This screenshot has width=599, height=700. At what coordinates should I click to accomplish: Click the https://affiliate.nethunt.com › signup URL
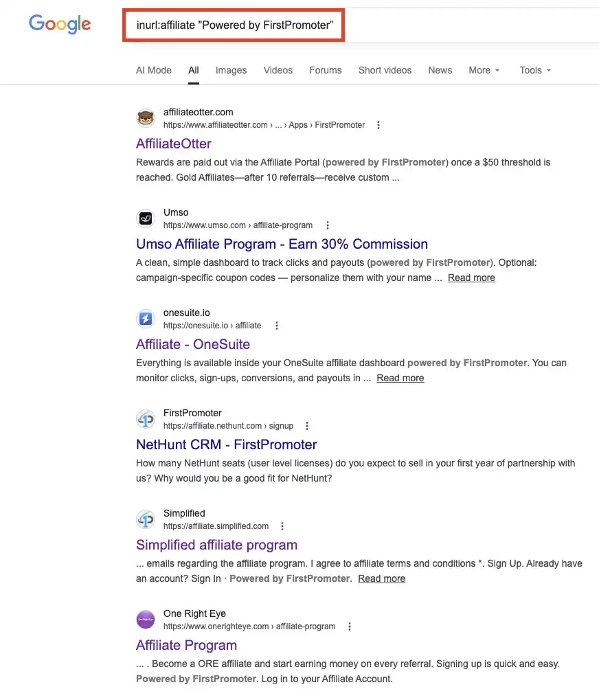[228, 426]
